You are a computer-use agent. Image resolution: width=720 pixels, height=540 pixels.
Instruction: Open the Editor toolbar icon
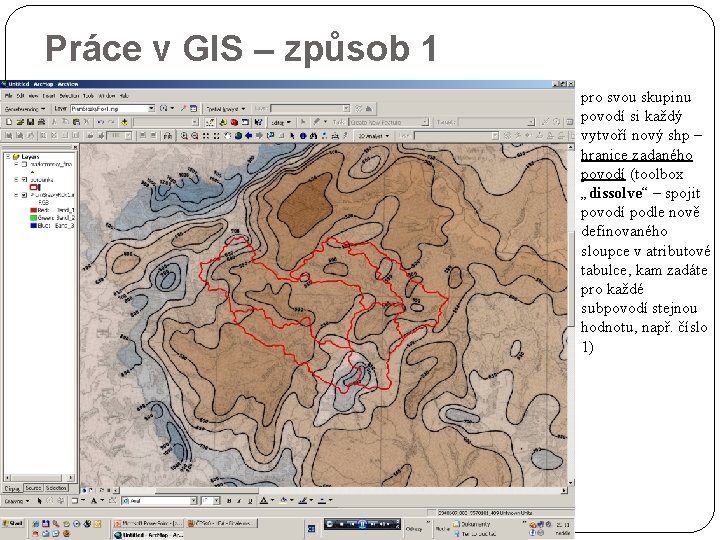[210, 122]
